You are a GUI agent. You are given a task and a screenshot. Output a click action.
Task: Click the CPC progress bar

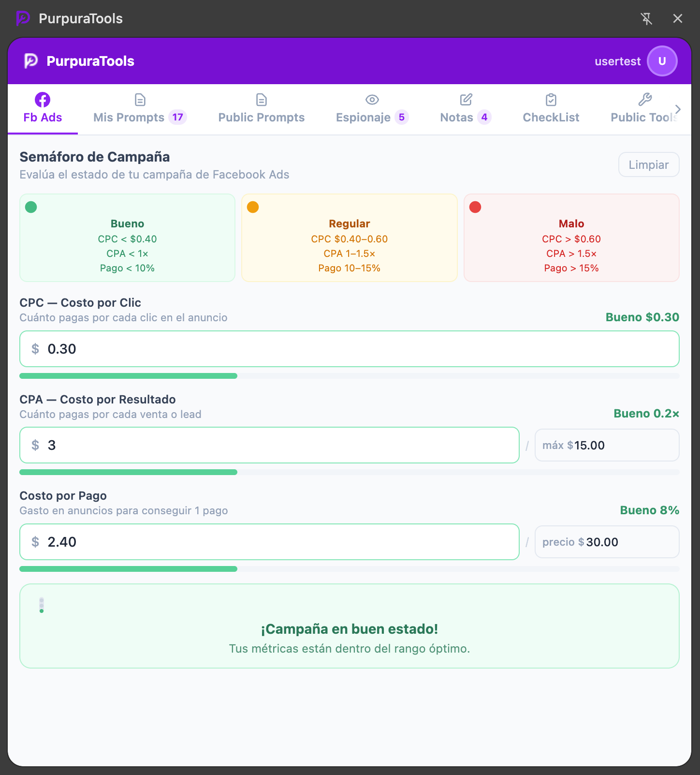(350, 376)
